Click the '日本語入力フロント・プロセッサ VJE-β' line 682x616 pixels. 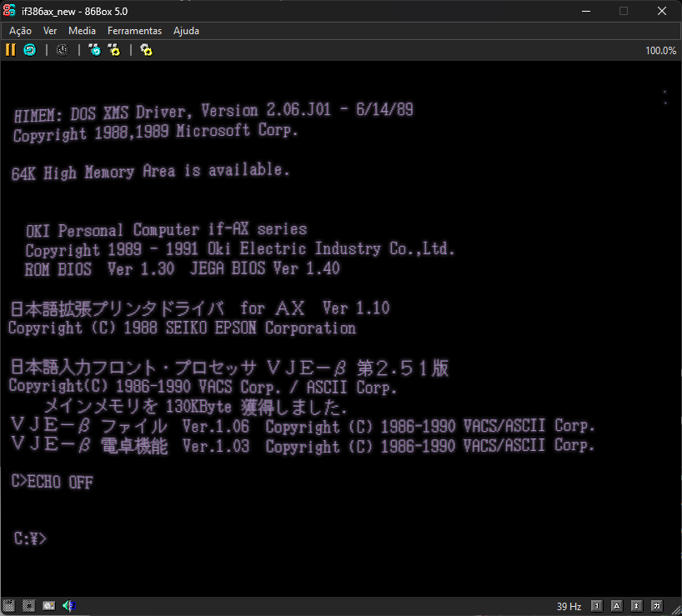[x=228, y=368]
